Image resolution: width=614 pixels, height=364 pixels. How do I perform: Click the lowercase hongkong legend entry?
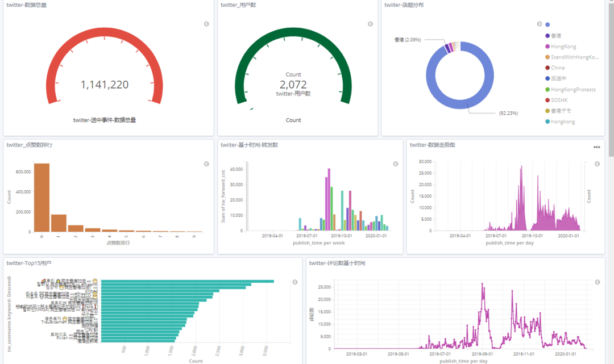[x=560, y=122]
